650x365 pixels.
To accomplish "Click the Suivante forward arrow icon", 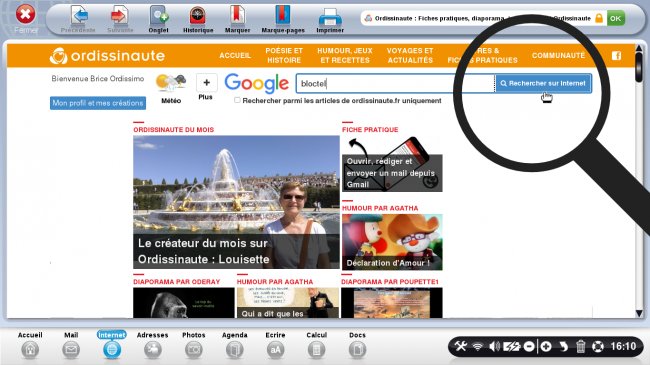I will click(x=119, y=15).
